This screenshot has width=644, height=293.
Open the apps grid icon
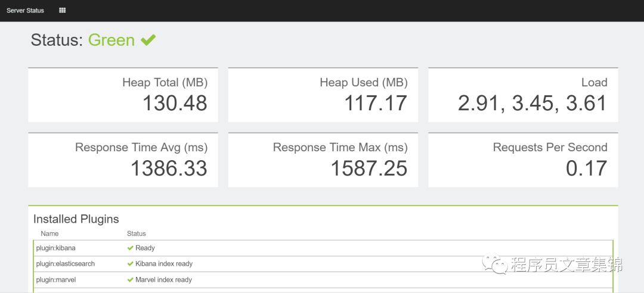point(63,10)
